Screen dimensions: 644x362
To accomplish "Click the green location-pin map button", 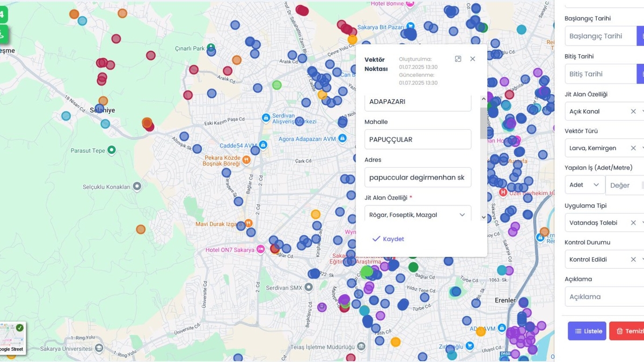I will 3,34.
